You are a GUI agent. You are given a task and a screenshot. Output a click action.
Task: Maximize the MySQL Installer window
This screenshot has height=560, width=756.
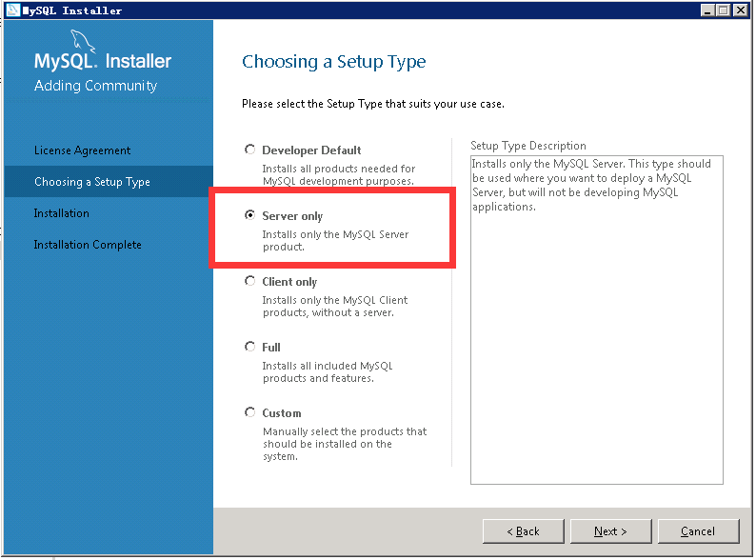pyautogui.click(x=724, y=10)
